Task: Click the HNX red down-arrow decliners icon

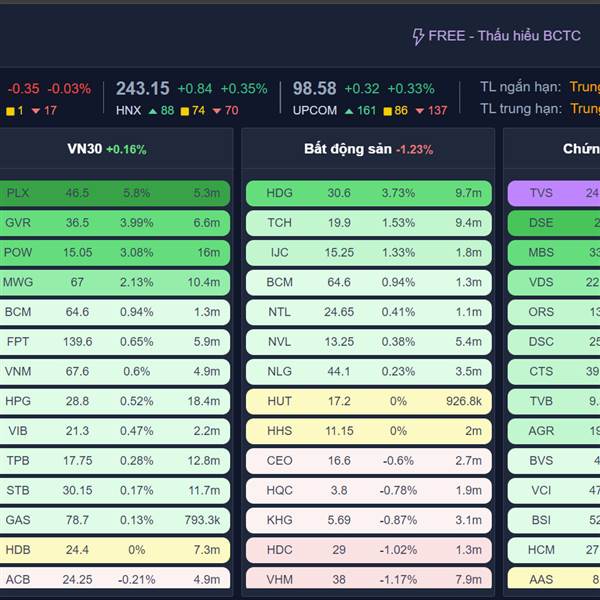Action: click(x=217, y=111)
